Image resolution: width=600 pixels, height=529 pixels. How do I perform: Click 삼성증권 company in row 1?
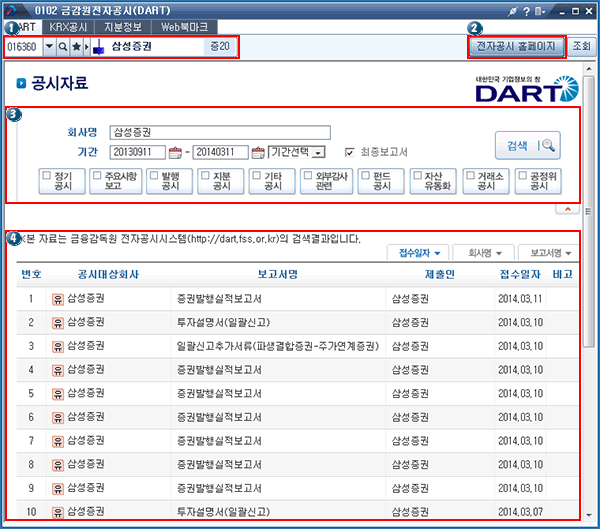tap(86, 299)
